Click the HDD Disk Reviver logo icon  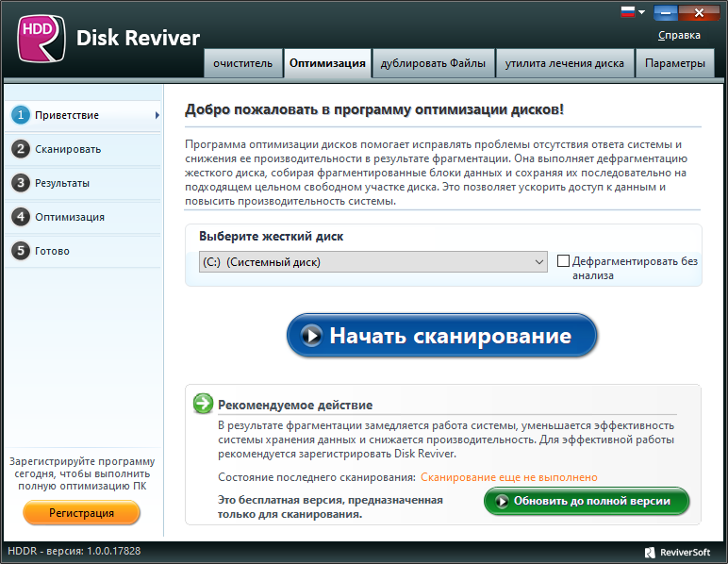click(x=41, y=38)
